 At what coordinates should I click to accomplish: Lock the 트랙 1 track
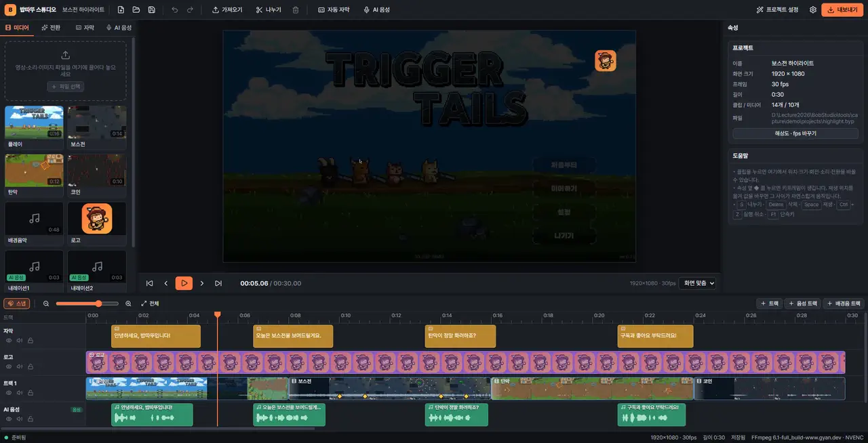coord(31,393)
